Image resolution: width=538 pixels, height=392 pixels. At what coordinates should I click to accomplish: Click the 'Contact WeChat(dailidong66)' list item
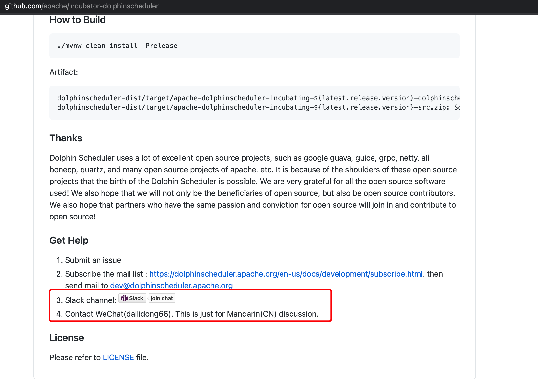(192, 314)
